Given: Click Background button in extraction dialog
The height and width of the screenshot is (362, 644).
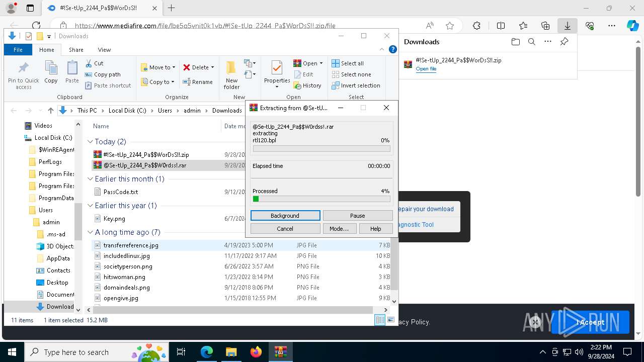Looking at the screenshot, I should (x=285, y=216).
